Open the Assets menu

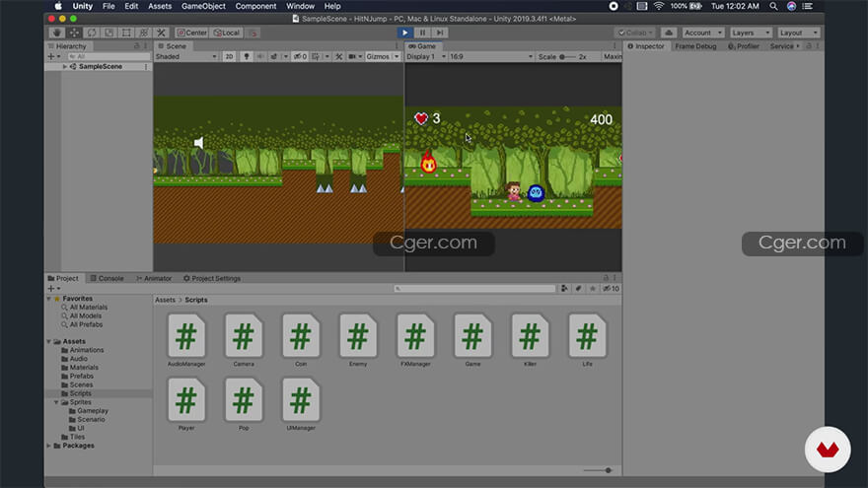[x=160, y=6]
